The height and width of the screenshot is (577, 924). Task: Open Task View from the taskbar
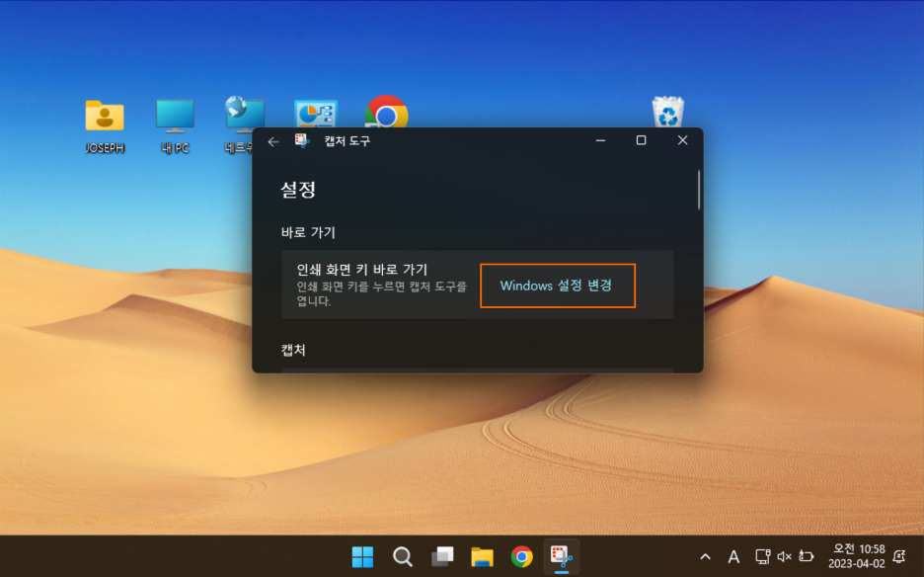tap(442, 556)
